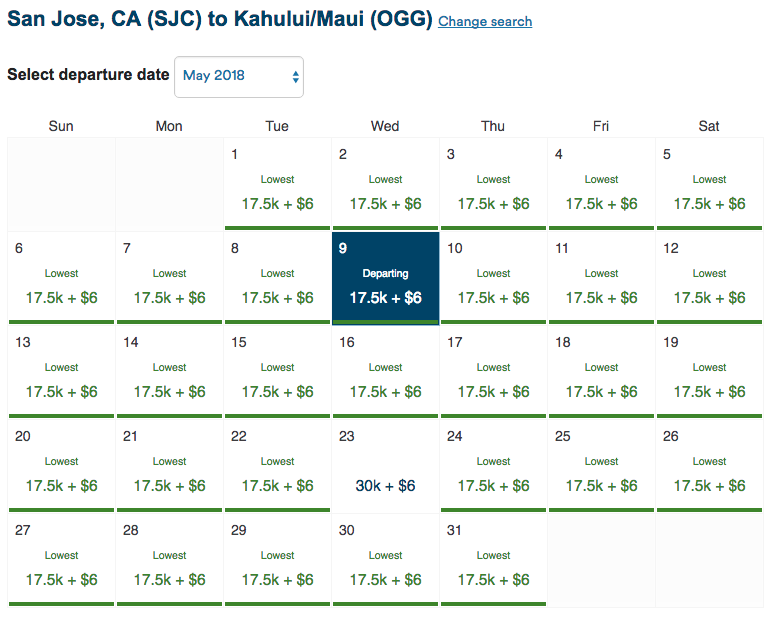Screen dimensions: 776x625
Task: Select the May 9 Departing date cell
Action: click(385, 284)
